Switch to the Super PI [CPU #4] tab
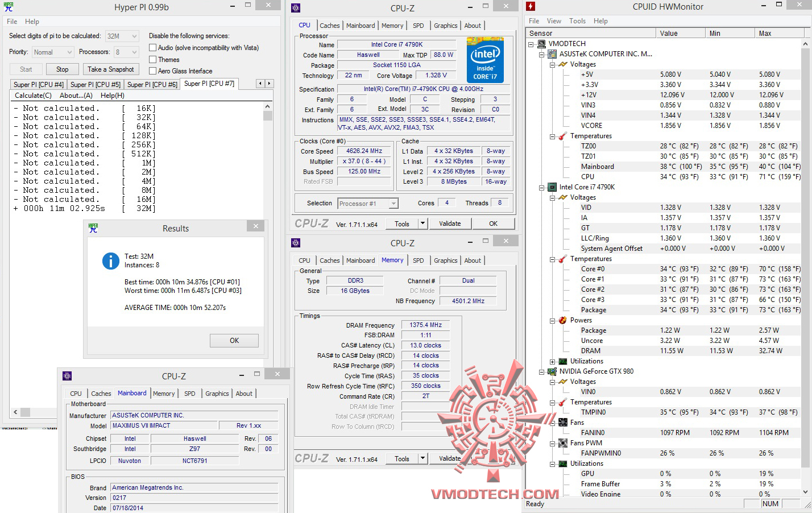The height and width of the screenshot is (513, 812). pos(38,85)
